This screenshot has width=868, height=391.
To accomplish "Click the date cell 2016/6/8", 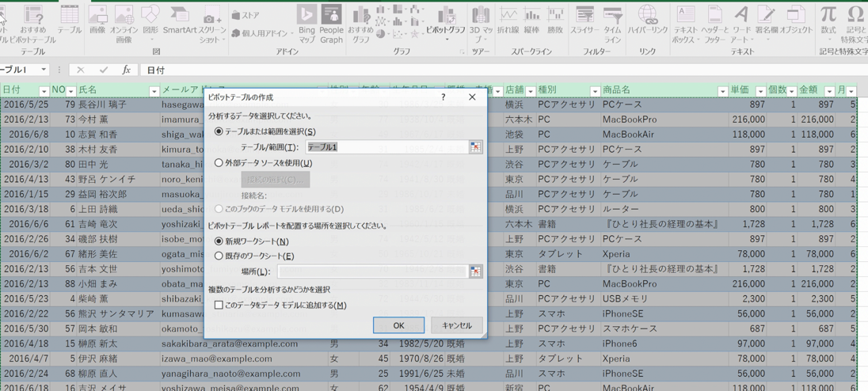I will [25, 135].
